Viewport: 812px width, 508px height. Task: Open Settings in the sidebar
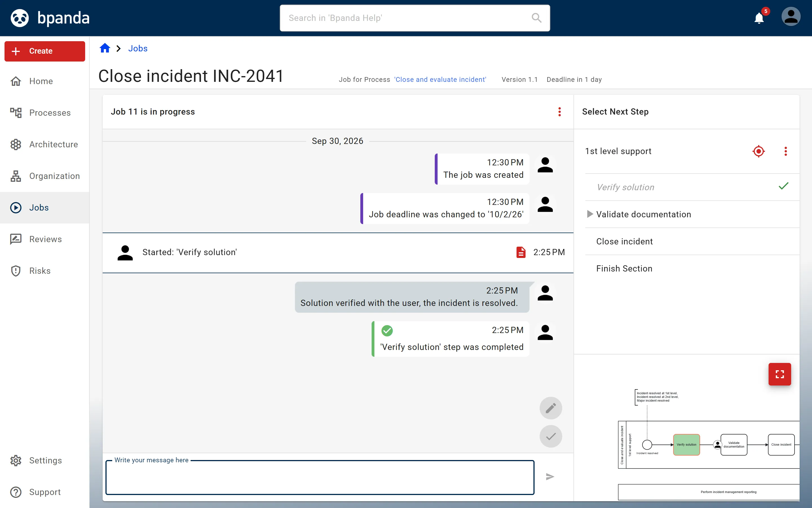click(45, 460)
